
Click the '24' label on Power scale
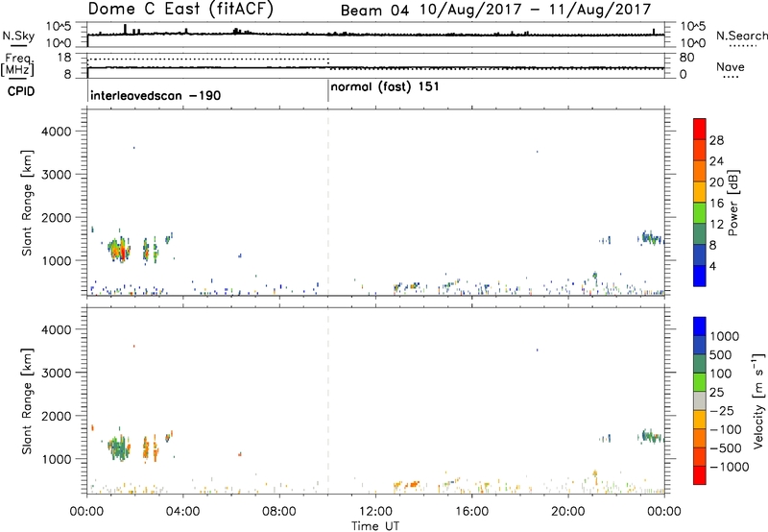[716, 161]
